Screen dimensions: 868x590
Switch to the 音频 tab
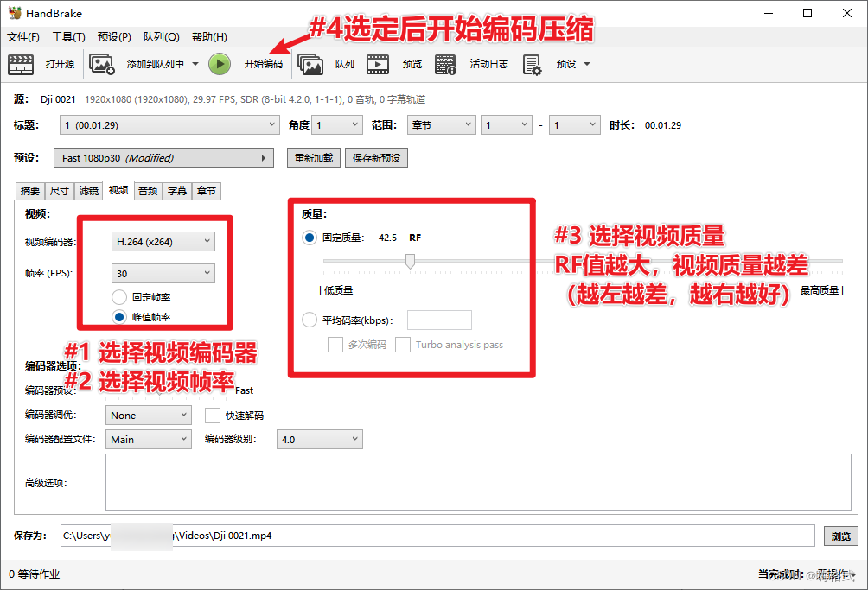click(148, 191)
